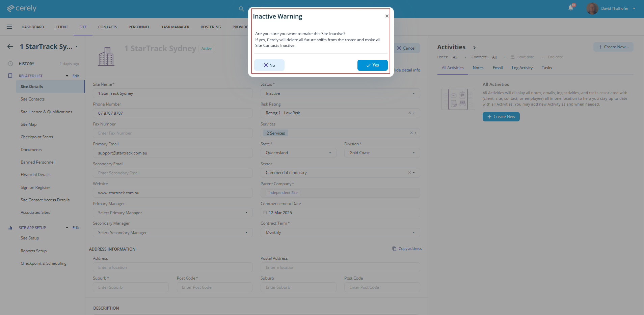The width and height of the screenshot is (644, 315).
Task: Expand the Activities panel chevron
Action: [474, 48]
